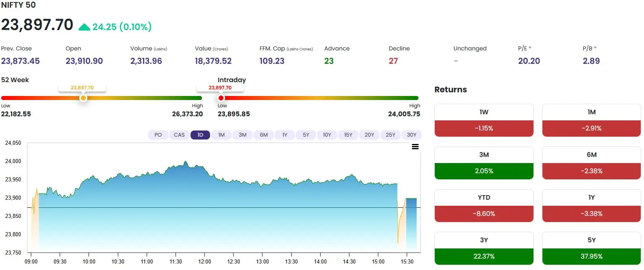Click P/B value 2.89
The height and width of the screenshot is (270, 644).
point(591,61)
